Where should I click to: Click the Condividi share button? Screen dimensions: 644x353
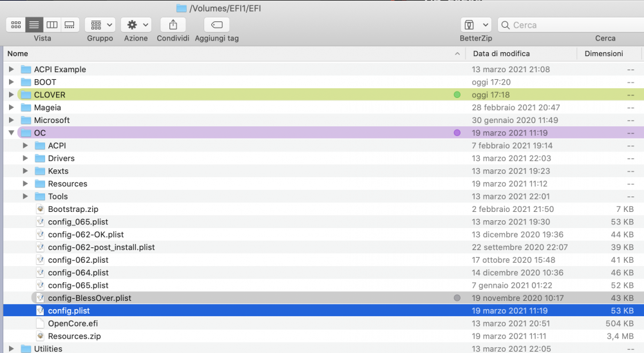pyautogui.click(x=173, y=25)
